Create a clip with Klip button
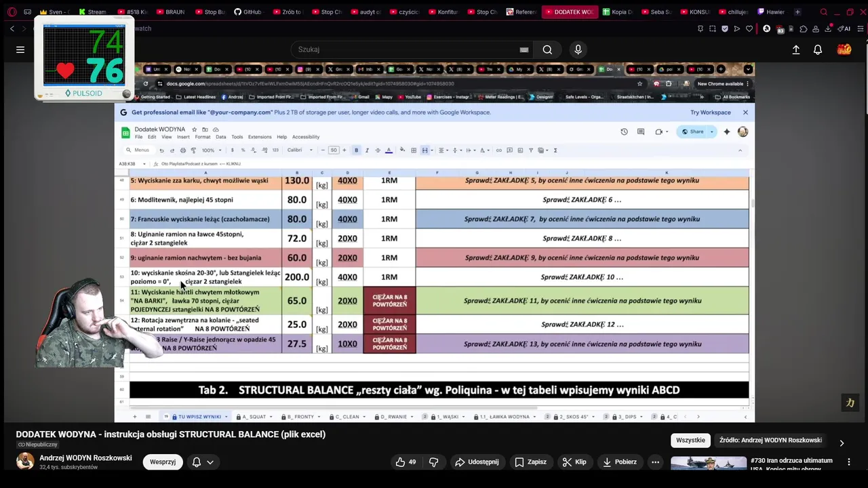The width and height of the screenshot is (868, 488). (x=574, y=462)
